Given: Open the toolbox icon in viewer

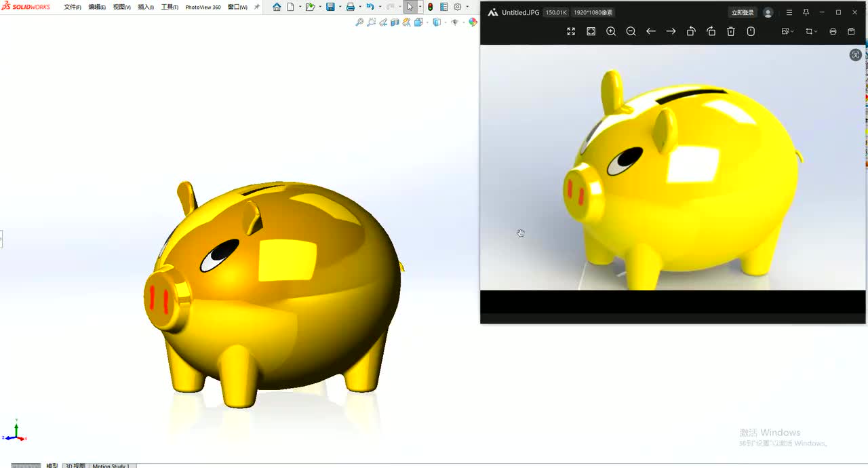Looking at the screenshot, I should pos(851,31).
